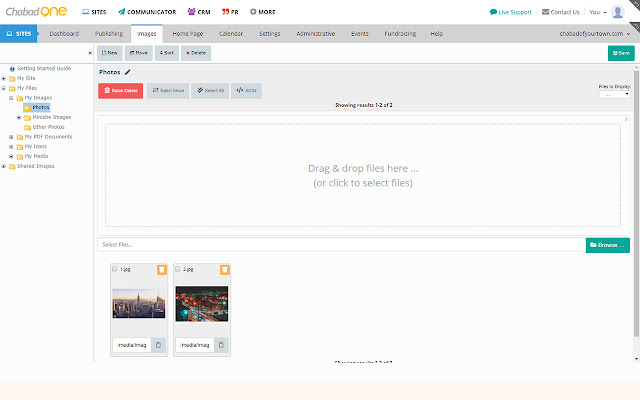The image size is (640, 400).
Task: Open the PR top menu
Action: [230, 12]
